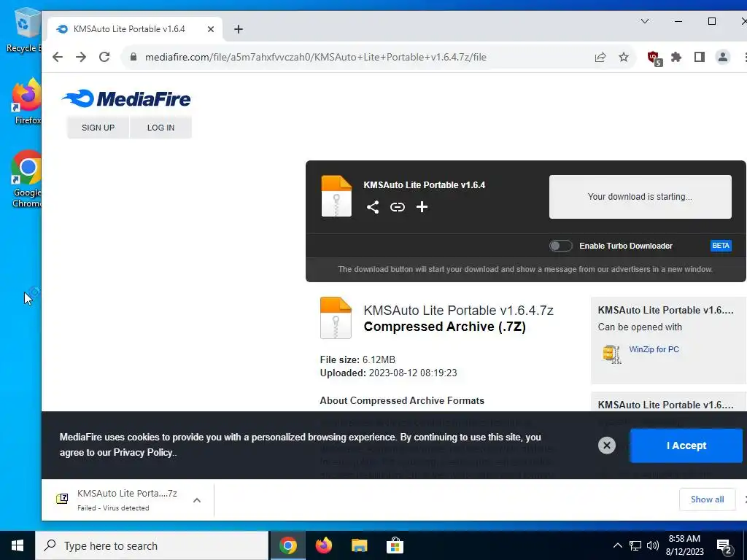Click the orange archive icon in dark panel
747x560 pixels.
336,196
